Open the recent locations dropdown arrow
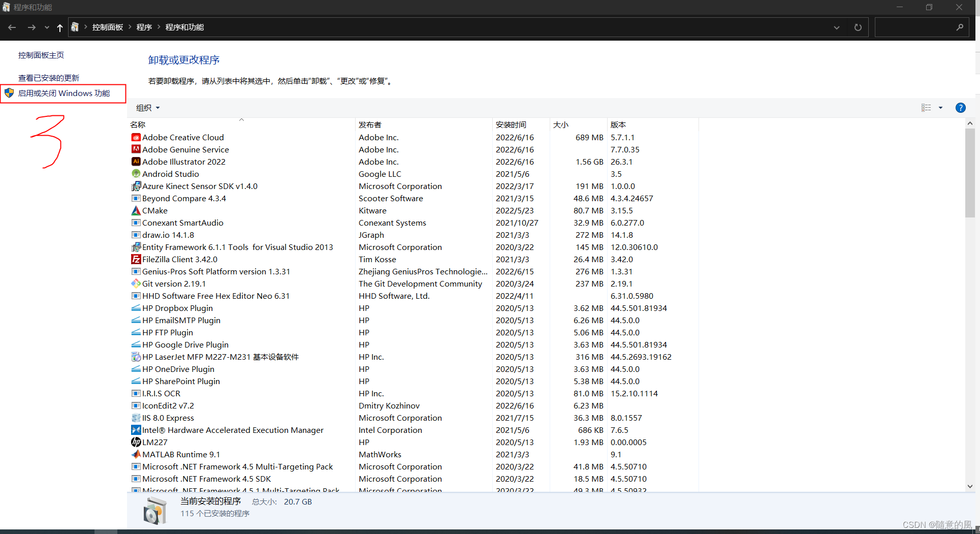Screen dimensions: 980x534 47,27
